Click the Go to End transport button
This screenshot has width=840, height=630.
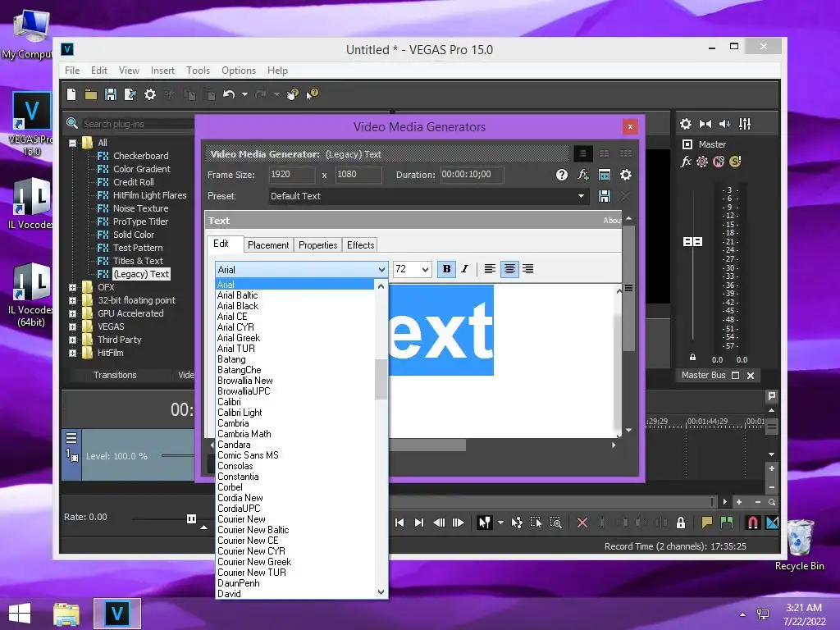pos(419,523)
